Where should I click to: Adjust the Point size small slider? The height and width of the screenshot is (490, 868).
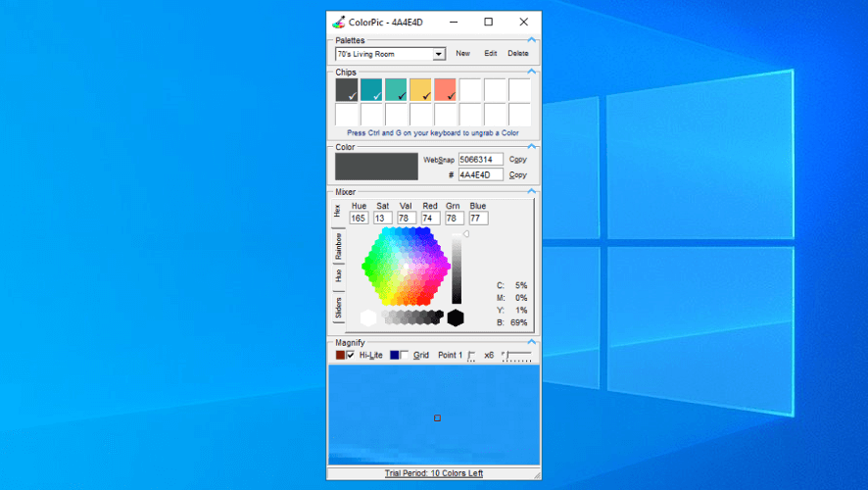pyautogui.click(x=471, y=356)
